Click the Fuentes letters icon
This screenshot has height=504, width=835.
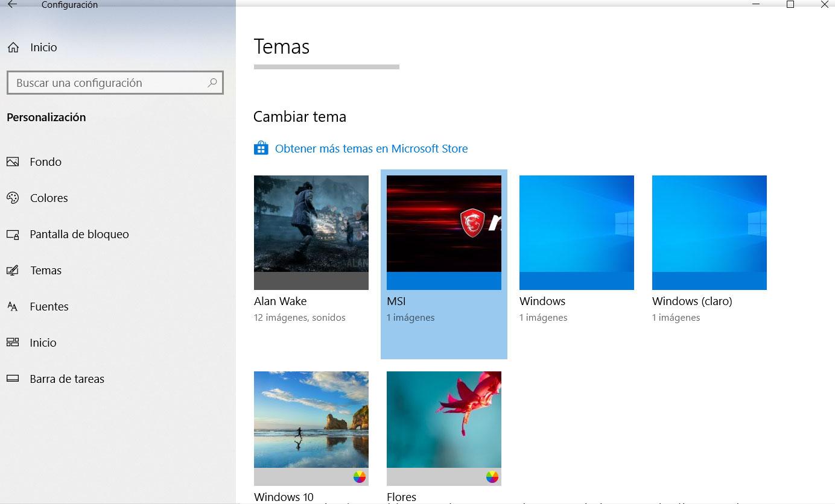(x=13, y=306)
